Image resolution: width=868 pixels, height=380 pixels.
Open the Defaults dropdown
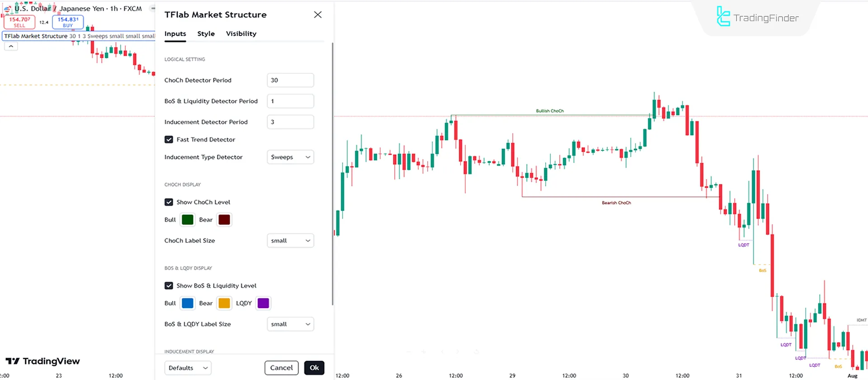point(188,368)
